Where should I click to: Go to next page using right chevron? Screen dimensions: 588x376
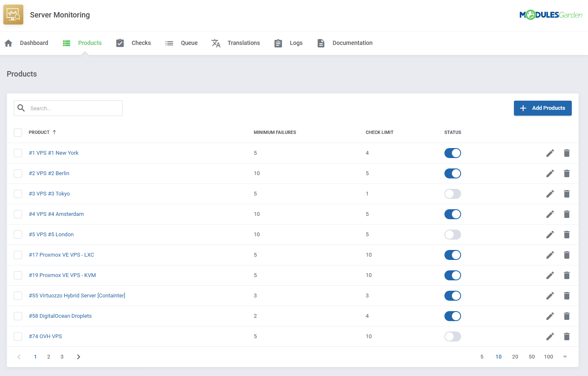[x=79, y=356]
